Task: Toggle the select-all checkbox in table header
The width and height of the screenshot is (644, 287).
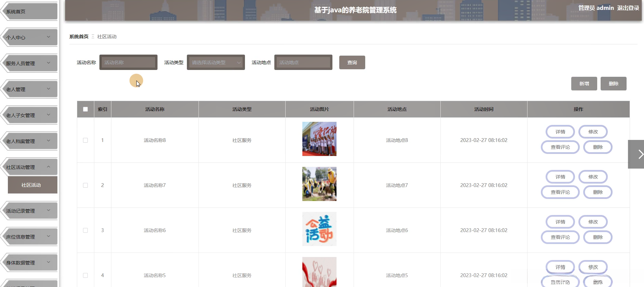Action: (x=85, y=109)
